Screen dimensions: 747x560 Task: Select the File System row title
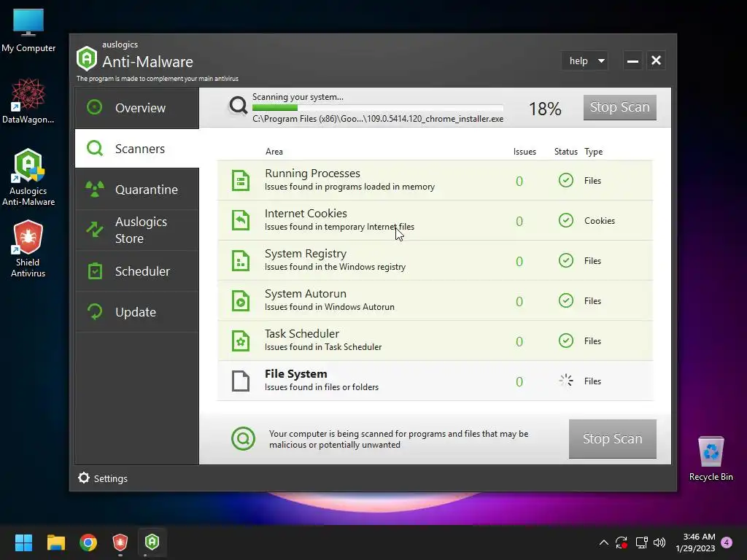(x=296, y=374)
